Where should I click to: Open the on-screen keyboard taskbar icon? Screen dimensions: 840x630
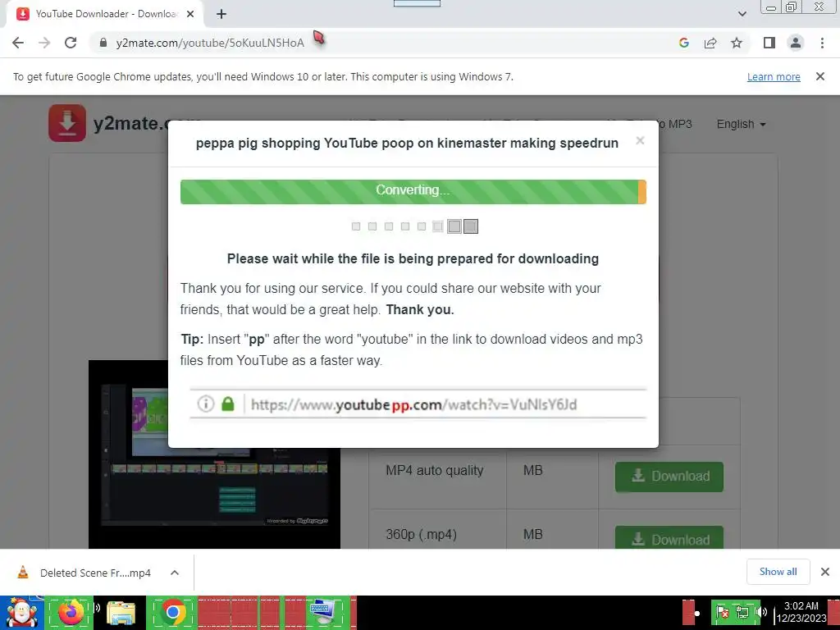(323, 613)
